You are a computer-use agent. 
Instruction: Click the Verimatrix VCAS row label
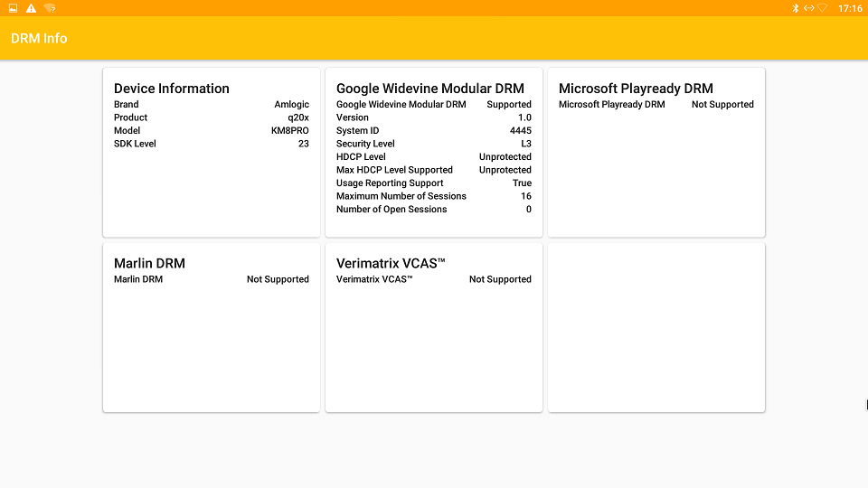point(374,279)
